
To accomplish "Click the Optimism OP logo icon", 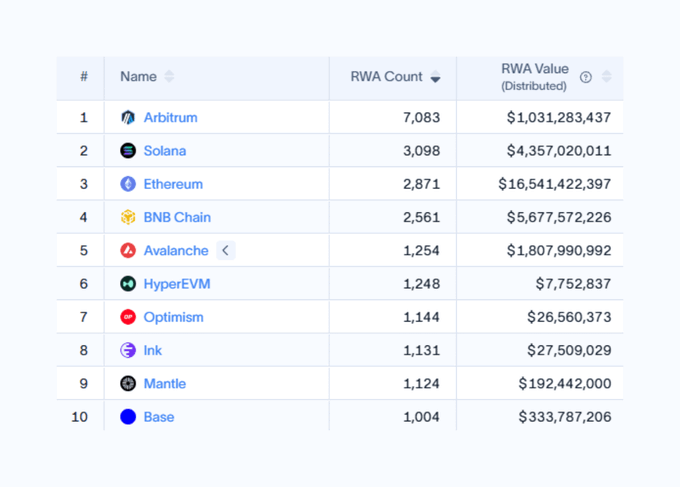I will (x=128, y=317).
